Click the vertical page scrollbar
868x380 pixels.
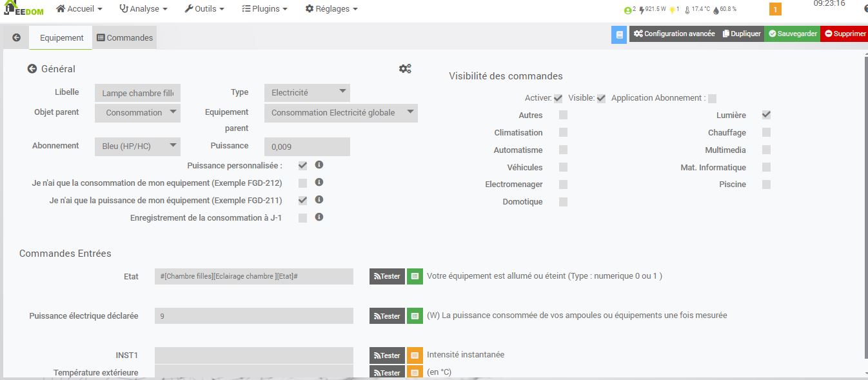click(x=865, y=206)
